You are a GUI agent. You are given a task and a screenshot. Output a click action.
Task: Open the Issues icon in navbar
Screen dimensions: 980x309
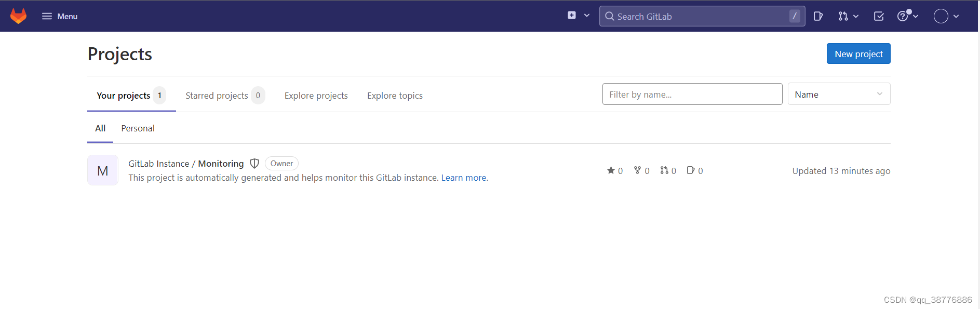tap(818, 16)
